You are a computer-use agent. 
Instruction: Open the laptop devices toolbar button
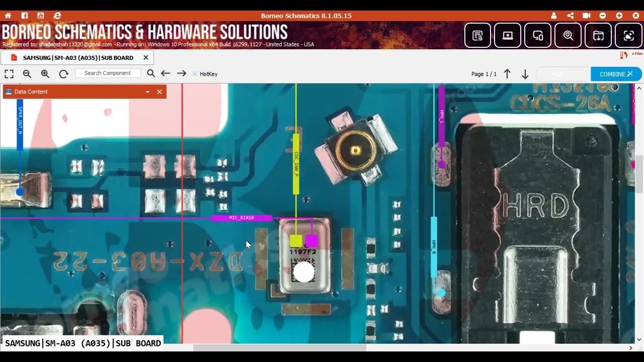pyautogui.click(x=508, y=35)
